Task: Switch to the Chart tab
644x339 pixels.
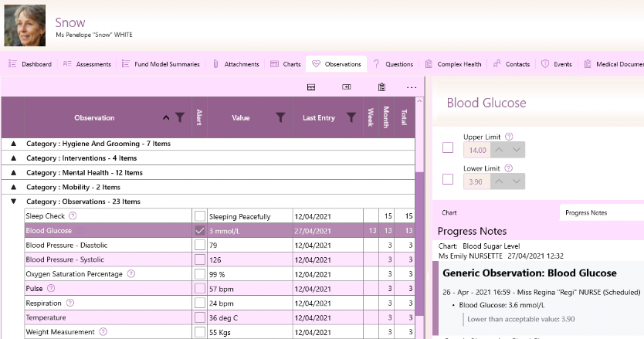Action: pos(449,212)
